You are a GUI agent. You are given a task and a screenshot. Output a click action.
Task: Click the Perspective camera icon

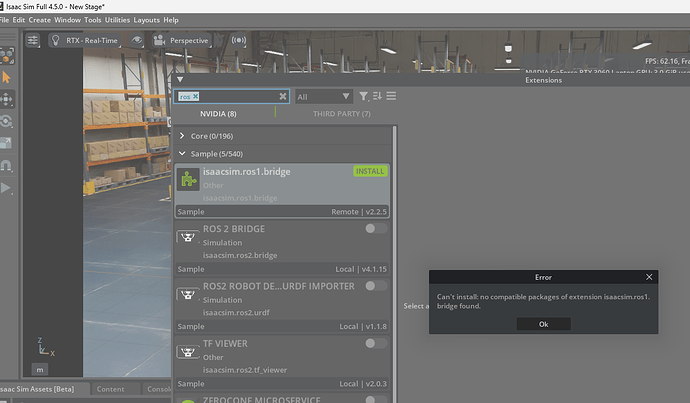pyautogui.click(x=159, y=40)
